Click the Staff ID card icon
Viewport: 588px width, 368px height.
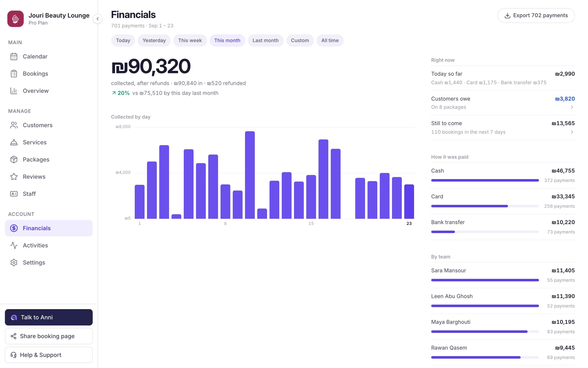click(14, 194)
